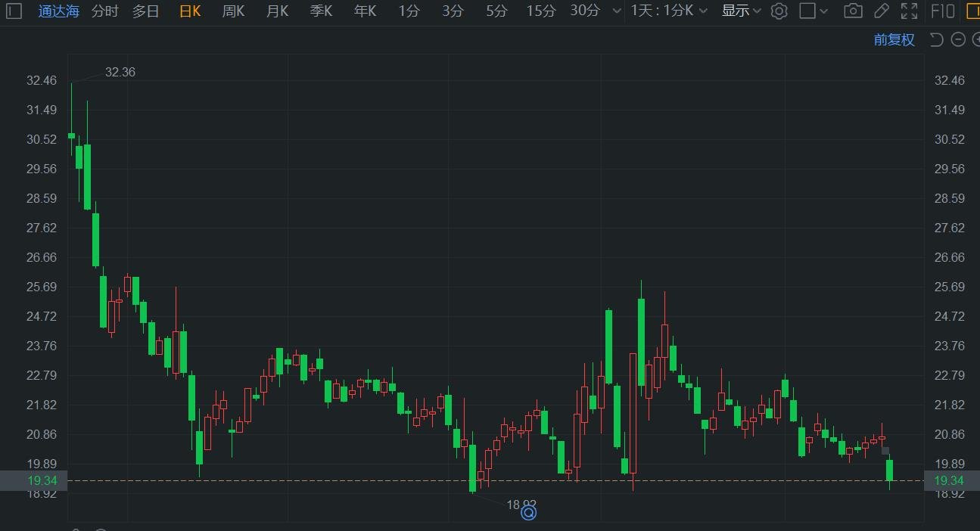Click the square layout icon in toolbar
The width and height of the screenshot is (980, 531).
[807, 11]
